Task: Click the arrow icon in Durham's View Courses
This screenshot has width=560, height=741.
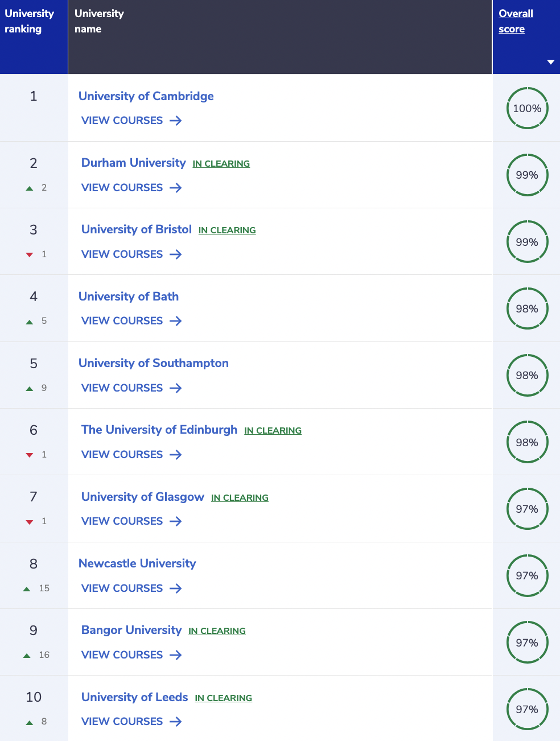Action: point(176,188)
